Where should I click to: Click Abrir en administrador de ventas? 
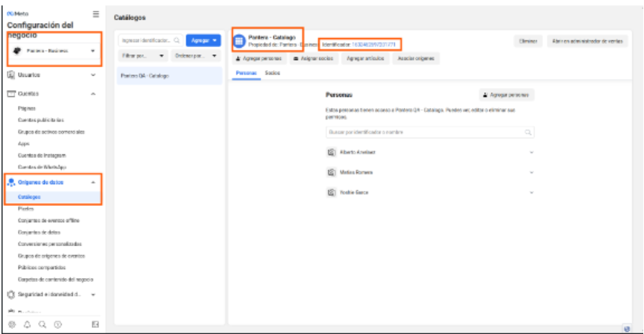[587, 41]
